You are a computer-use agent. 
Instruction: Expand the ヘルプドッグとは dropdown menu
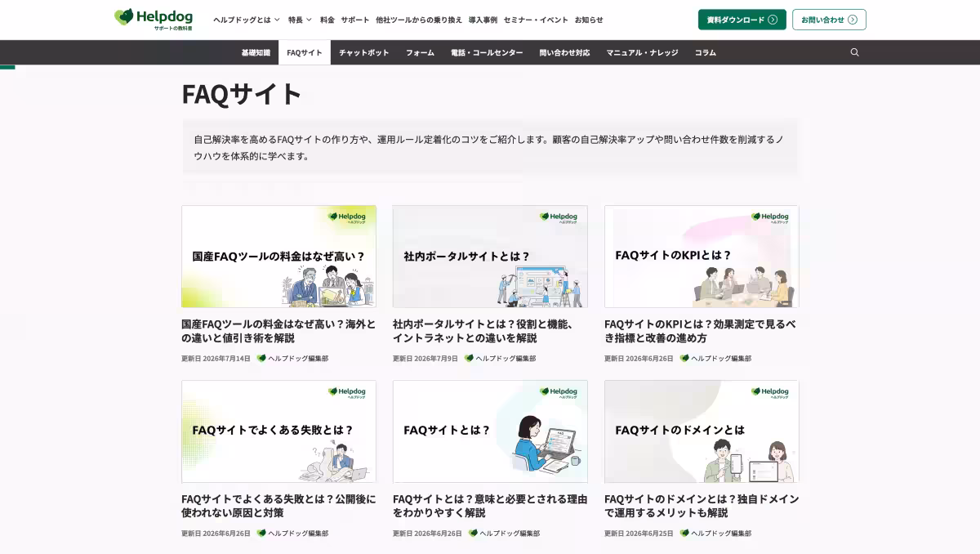pyautogui.click(x=247, y=20)
